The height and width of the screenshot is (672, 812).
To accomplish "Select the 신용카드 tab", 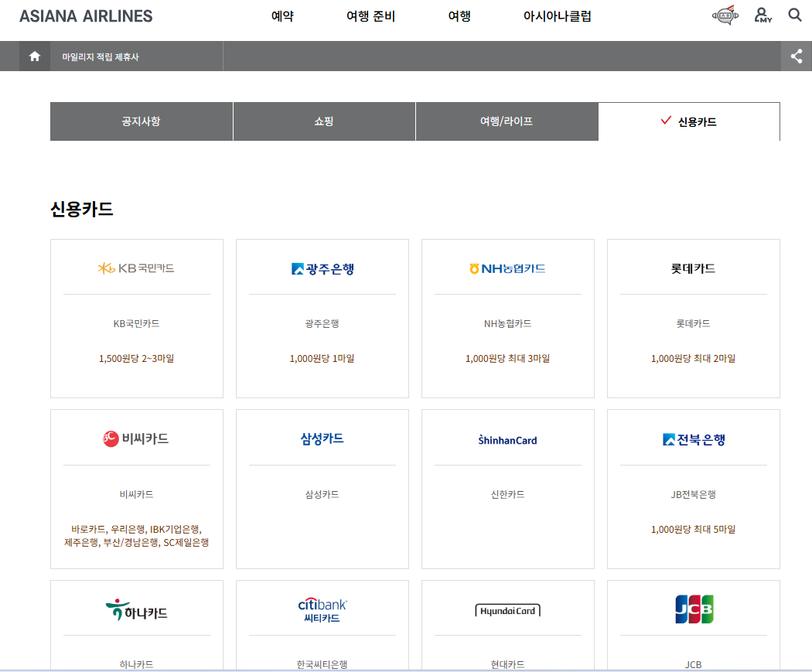I will pos(689,121).
